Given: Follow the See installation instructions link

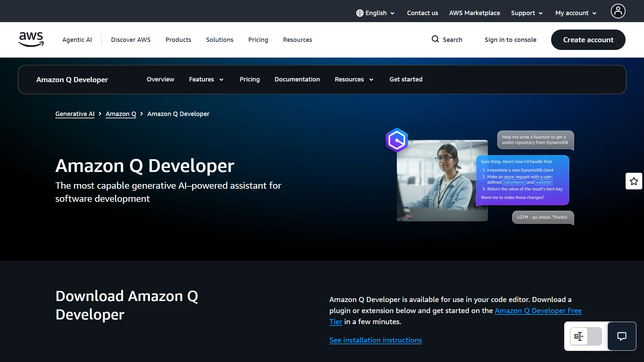Looking at the screenshot, I should (x=375, y=340).
